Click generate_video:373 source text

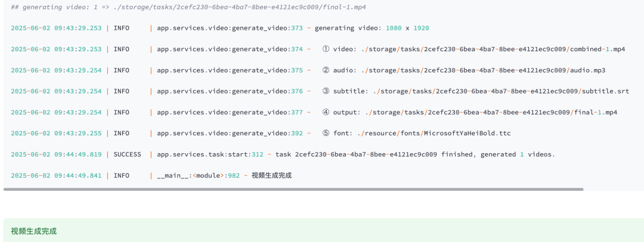pyautogui.click(x=267, y=28)
